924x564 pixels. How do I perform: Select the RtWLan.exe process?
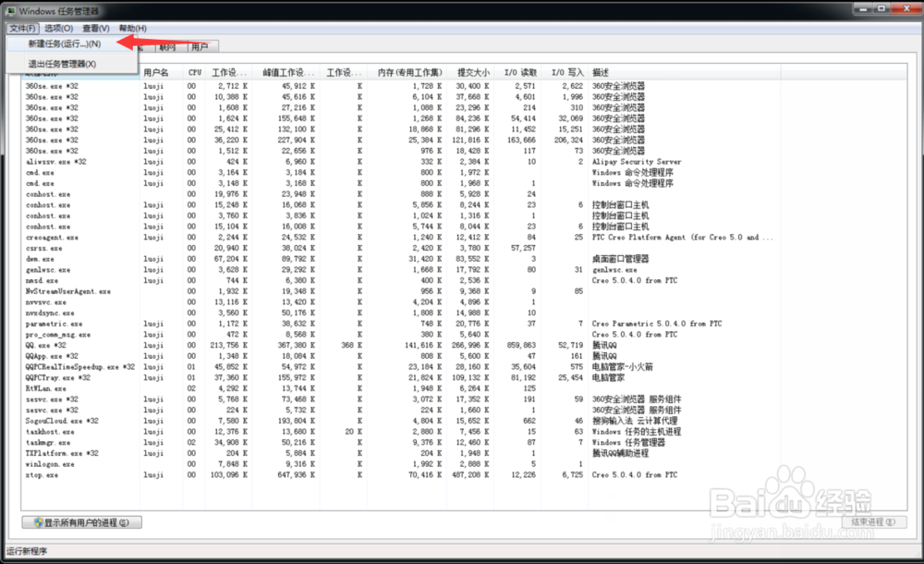(x=45, y=388)
